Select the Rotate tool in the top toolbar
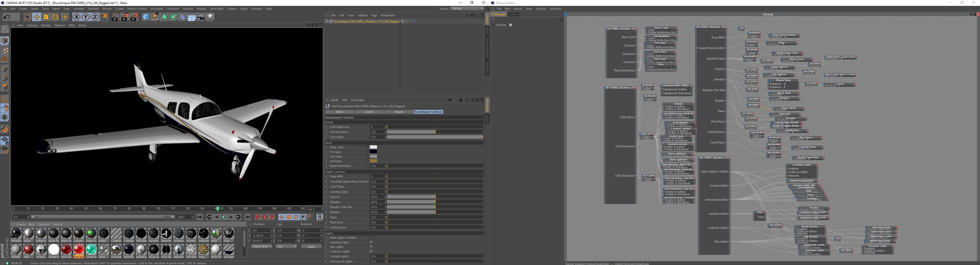 point(55,17)
